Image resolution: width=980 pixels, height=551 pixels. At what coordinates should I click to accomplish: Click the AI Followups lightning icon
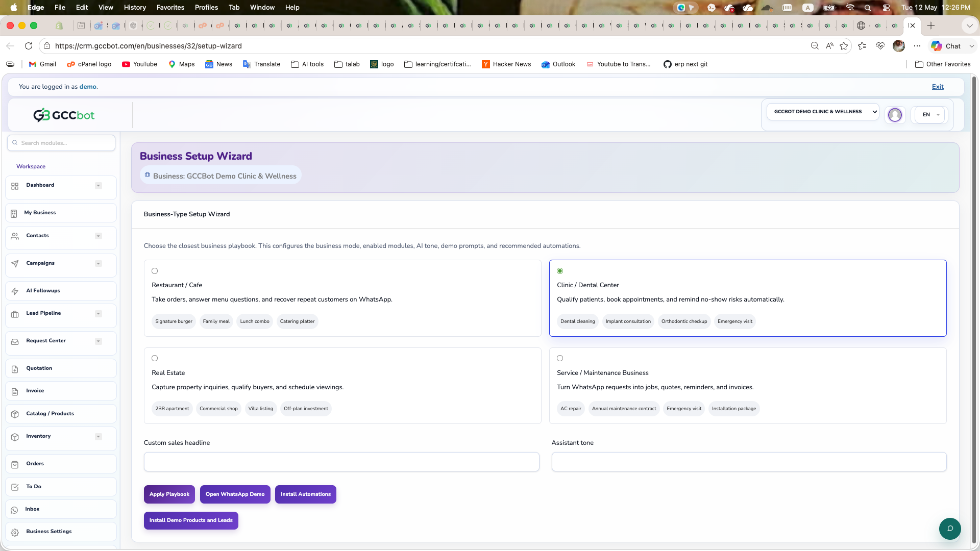15,291
